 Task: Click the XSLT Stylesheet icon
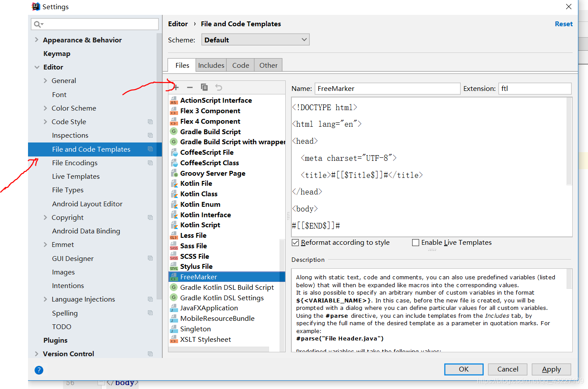click(x=174, y=340)
